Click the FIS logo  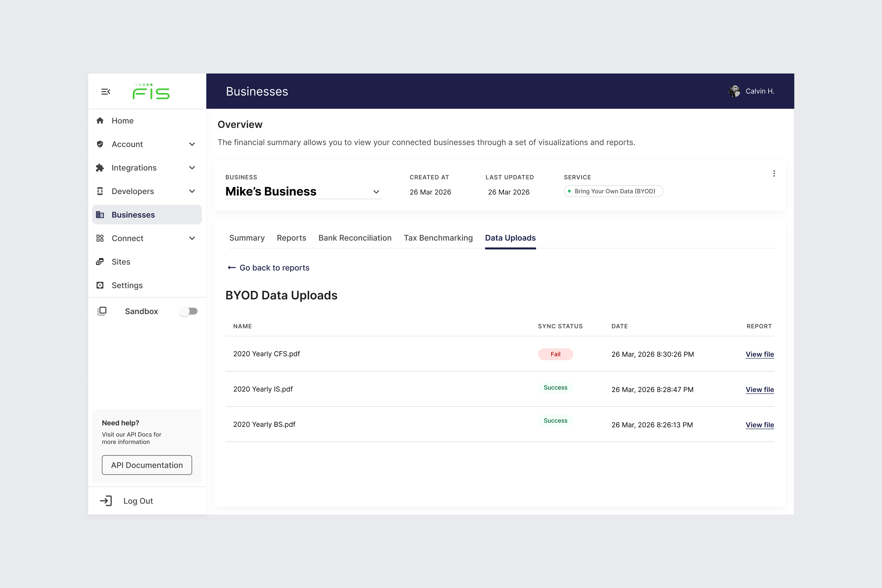tap(151, 91)
